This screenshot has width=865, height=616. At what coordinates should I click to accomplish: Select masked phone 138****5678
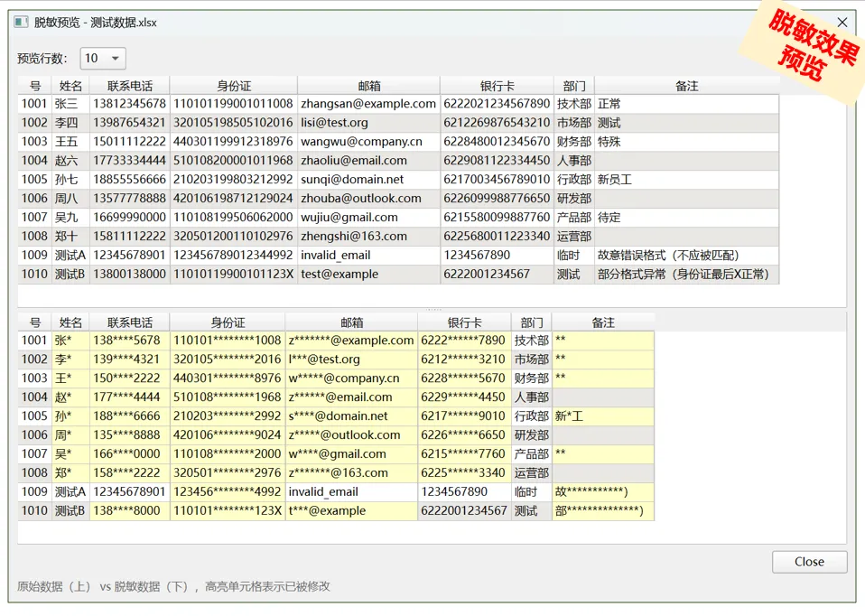coord(130,341)
